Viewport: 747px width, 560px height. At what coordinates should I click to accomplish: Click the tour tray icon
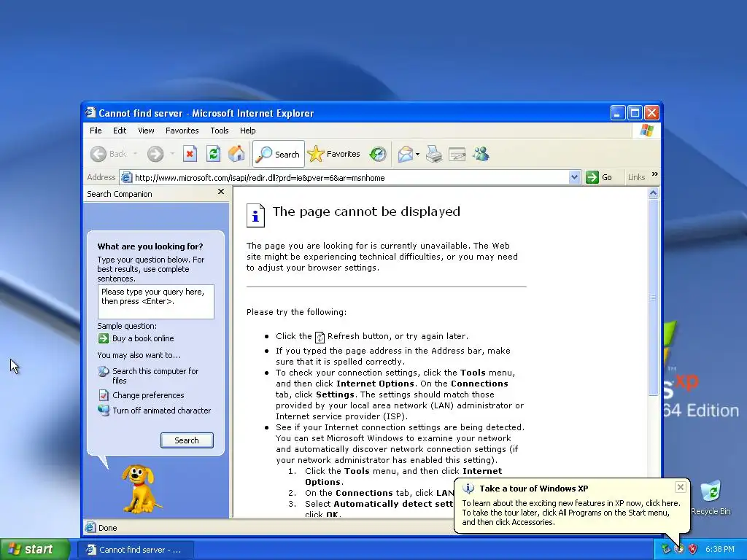tap(679, 549)
